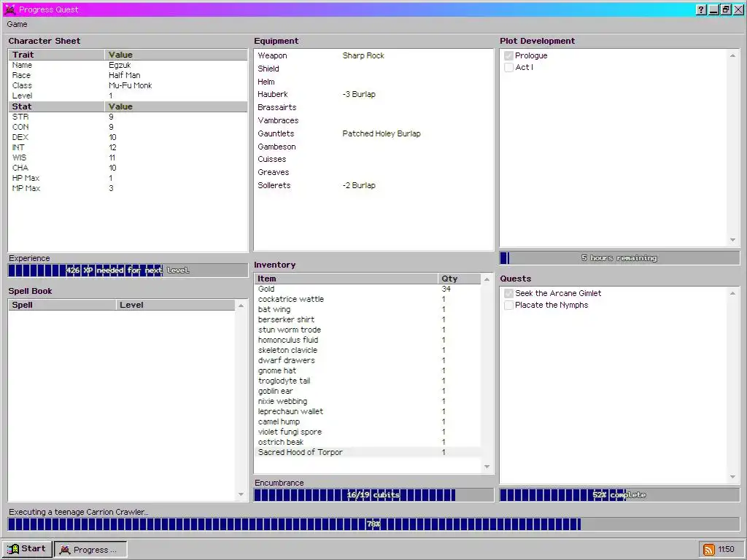This screenshot has width=747, height=560.
Task: Select the HP Max row
Action: 128,178
